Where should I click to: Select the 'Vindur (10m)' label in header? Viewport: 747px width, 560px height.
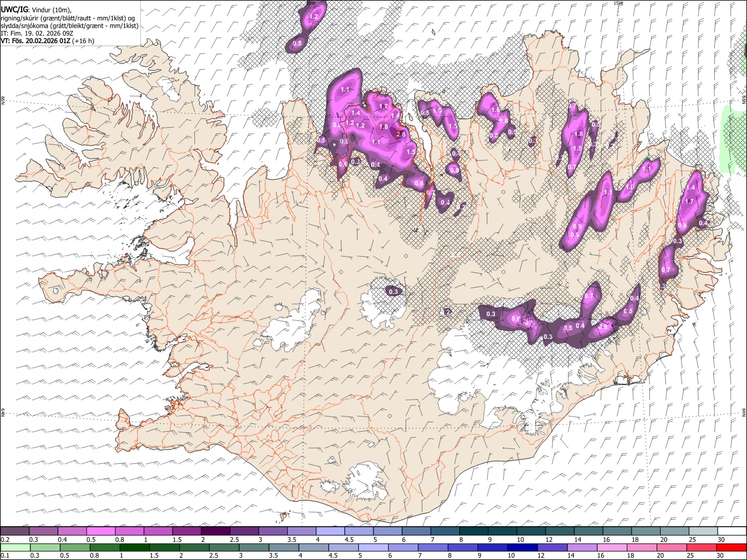pyautogui.click(x=51, y=10)
